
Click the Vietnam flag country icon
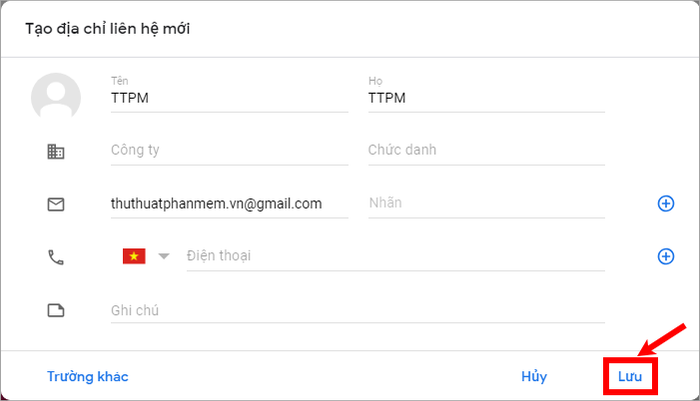click(x=134, y=256)
